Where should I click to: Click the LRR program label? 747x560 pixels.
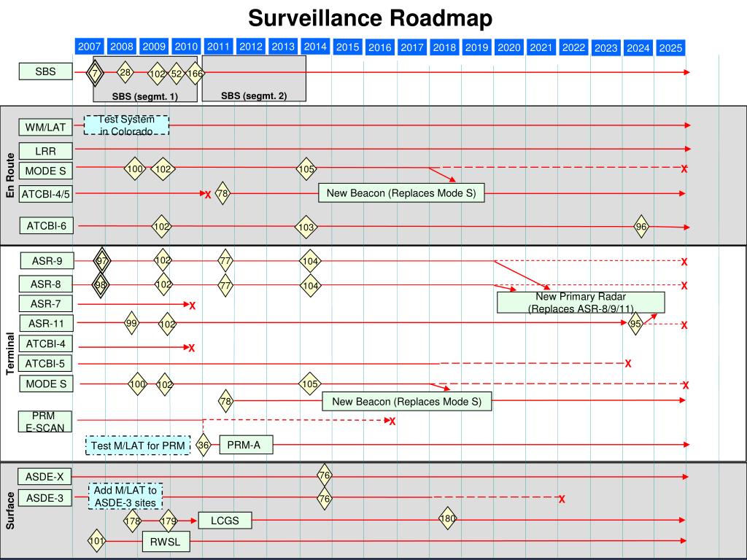(46, 151)
